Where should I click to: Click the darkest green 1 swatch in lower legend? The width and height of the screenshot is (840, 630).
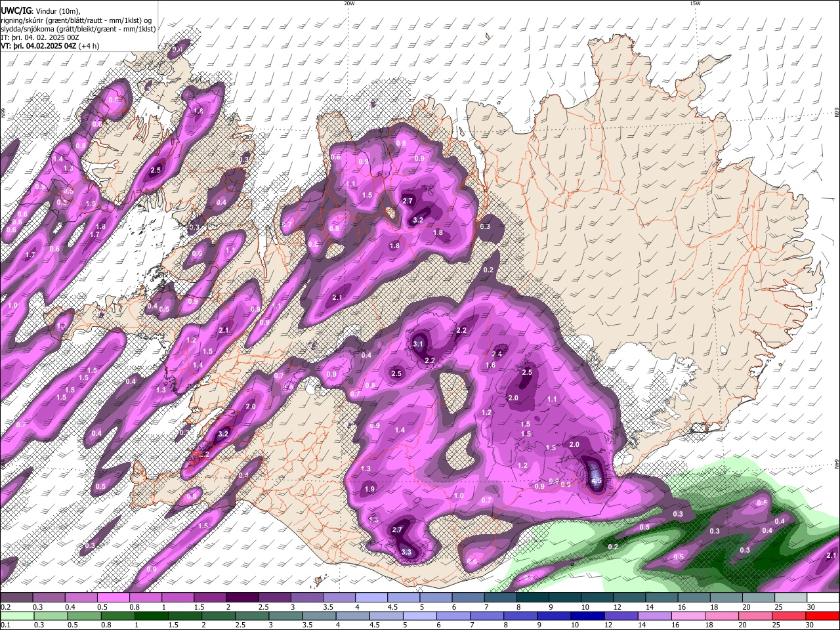tap(152, 616)
